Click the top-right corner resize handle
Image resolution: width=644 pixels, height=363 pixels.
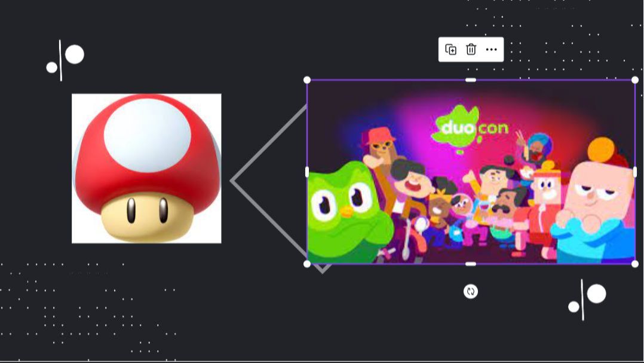(x=635, y=80)
